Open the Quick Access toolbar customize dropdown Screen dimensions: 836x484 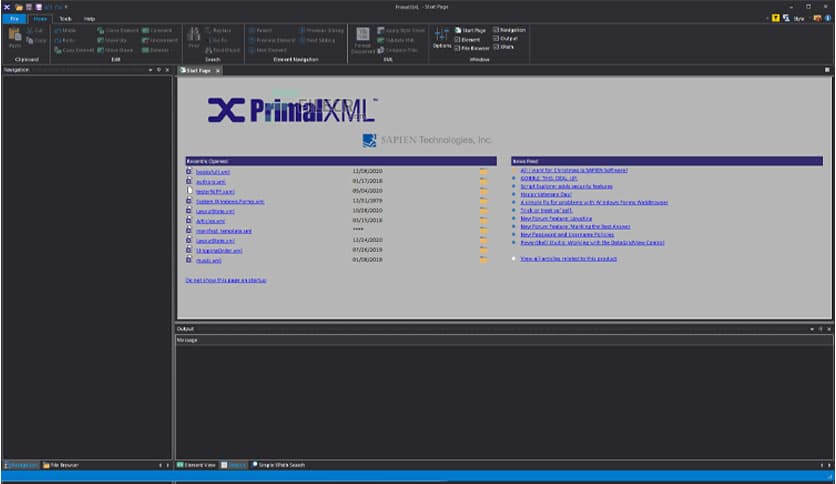point(66,7)
